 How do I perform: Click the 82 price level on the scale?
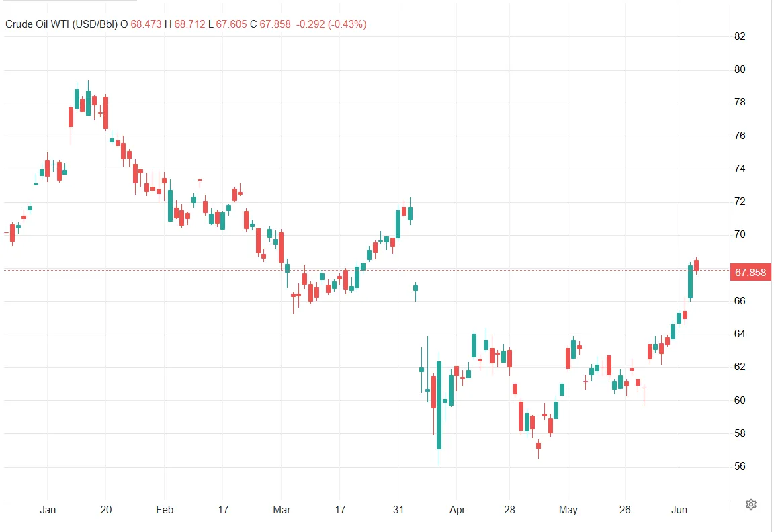point(740,36)
